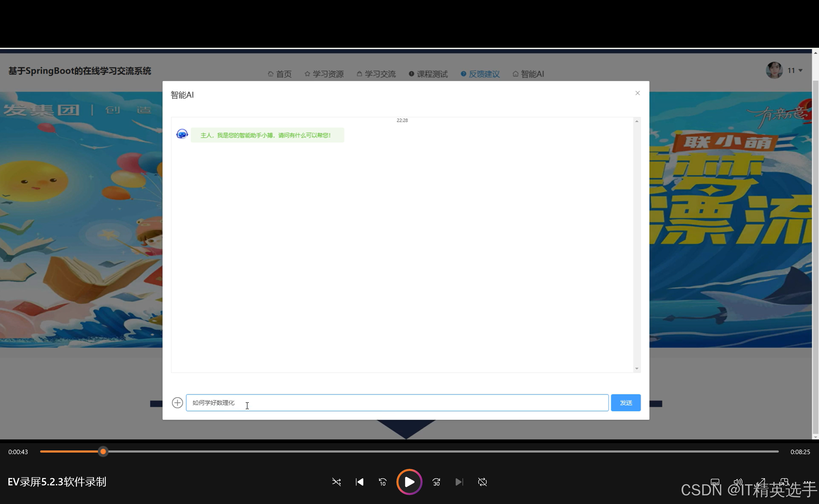Image resolution: width=819 pixels, height=504 pixels.
Task: Click the EV录屏5.2.3软件录制 video title
Action: [57, 482]
